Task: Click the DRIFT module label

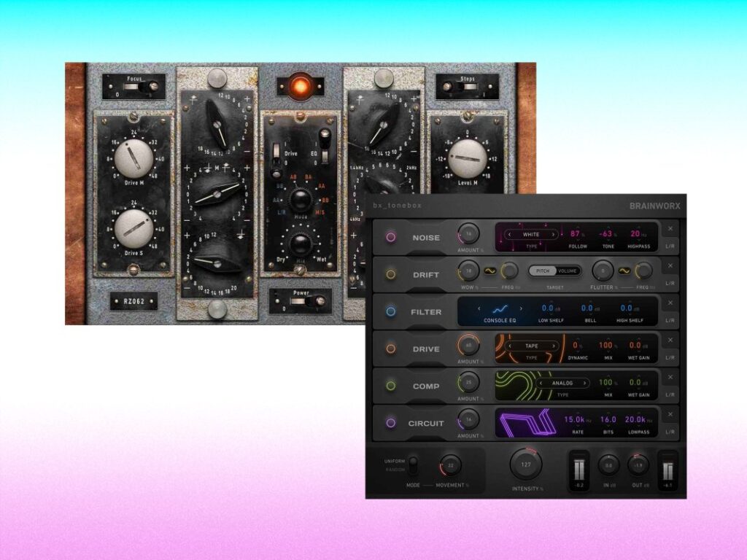Action: (426, 275)
